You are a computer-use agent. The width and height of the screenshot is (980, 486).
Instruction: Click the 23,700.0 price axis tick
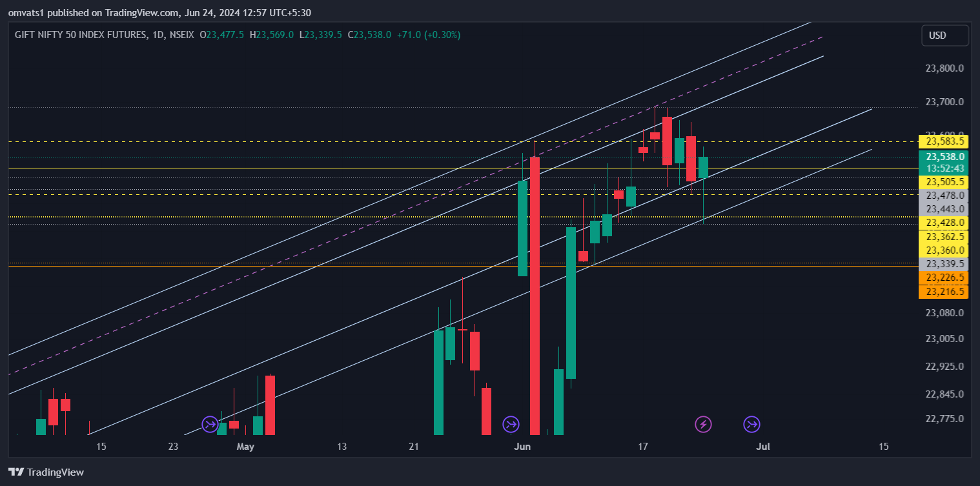coord(944,102)
